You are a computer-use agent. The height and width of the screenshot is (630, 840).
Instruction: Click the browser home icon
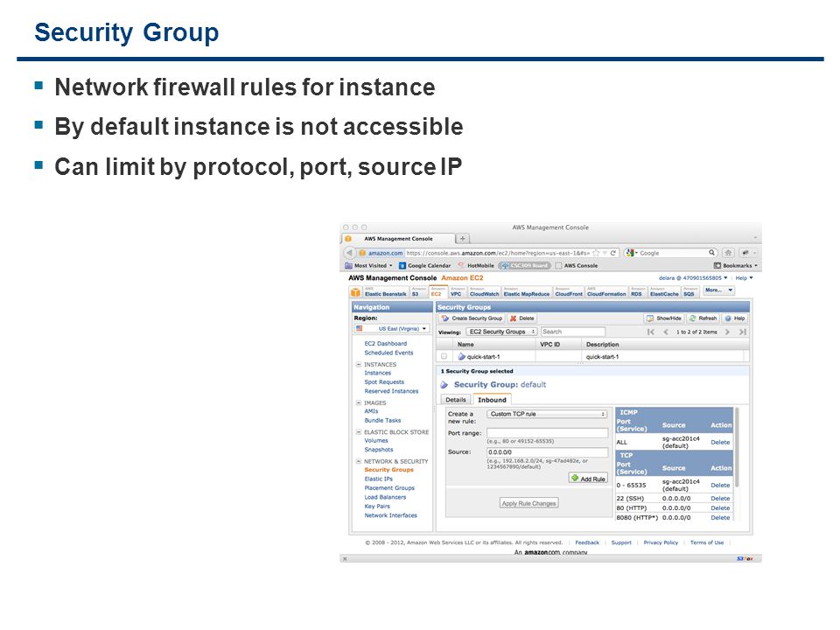pyautogui.click(x=729, y=252)
